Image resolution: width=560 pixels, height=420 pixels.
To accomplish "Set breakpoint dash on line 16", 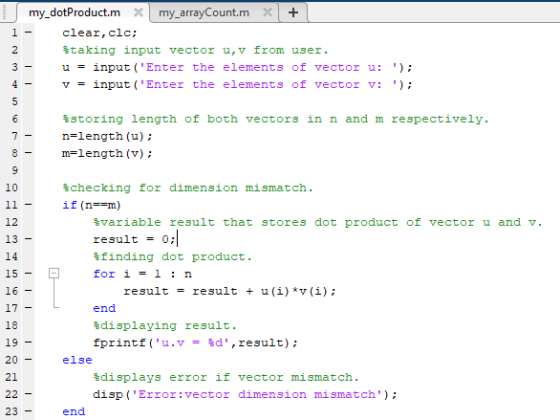I will pyautogui.click(x=28, y=291).
